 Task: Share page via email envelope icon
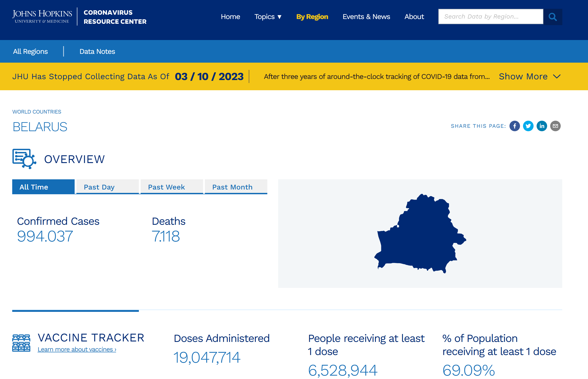point(555,126)
